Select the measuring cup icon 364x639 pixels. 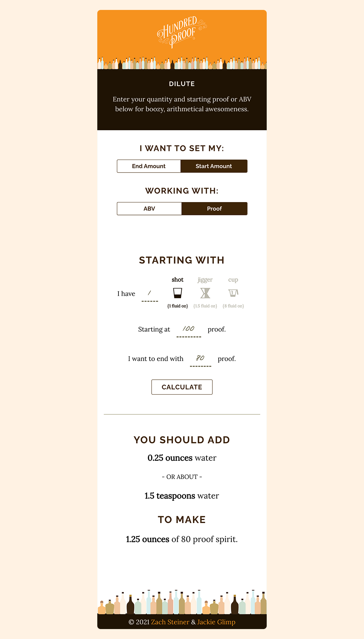233,293
